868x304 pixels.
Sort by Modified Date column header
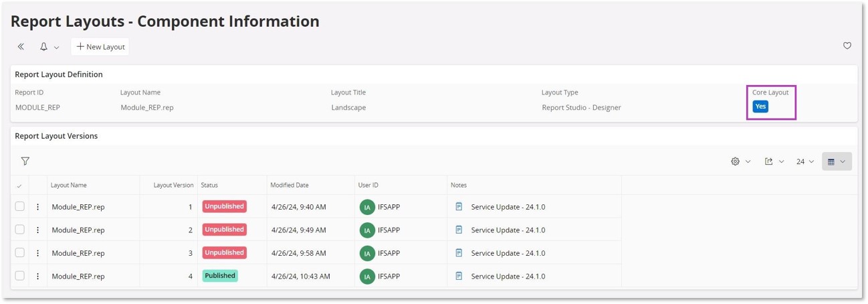(x=290, y=185)
